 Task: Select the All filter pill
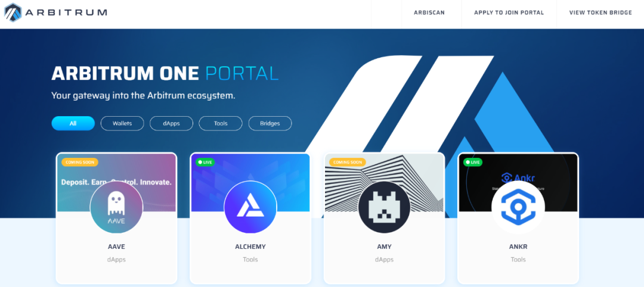pyautogui.click(x=73, y=123)
